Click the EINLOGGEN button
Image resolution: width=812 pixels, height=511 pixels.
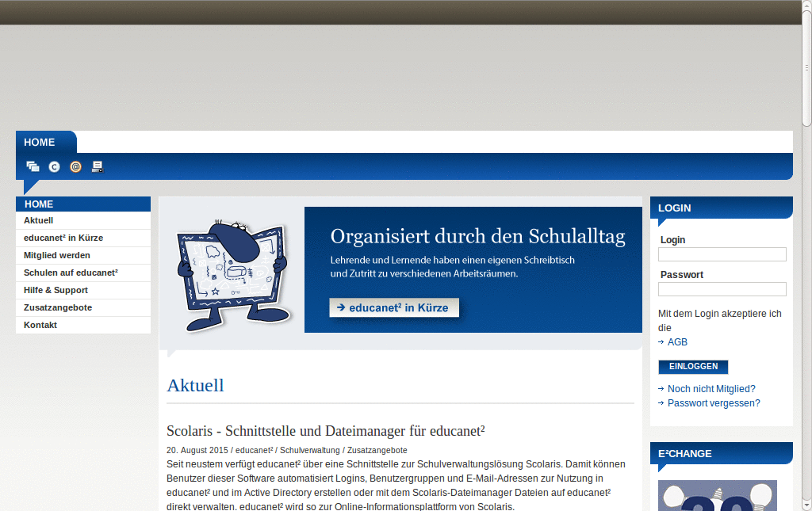click(693, 367)
